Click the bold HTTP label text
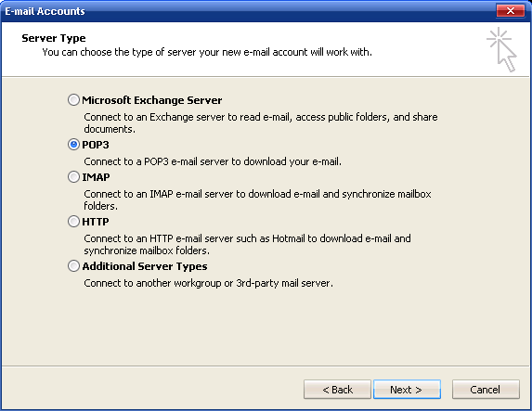 coord(96,222)
